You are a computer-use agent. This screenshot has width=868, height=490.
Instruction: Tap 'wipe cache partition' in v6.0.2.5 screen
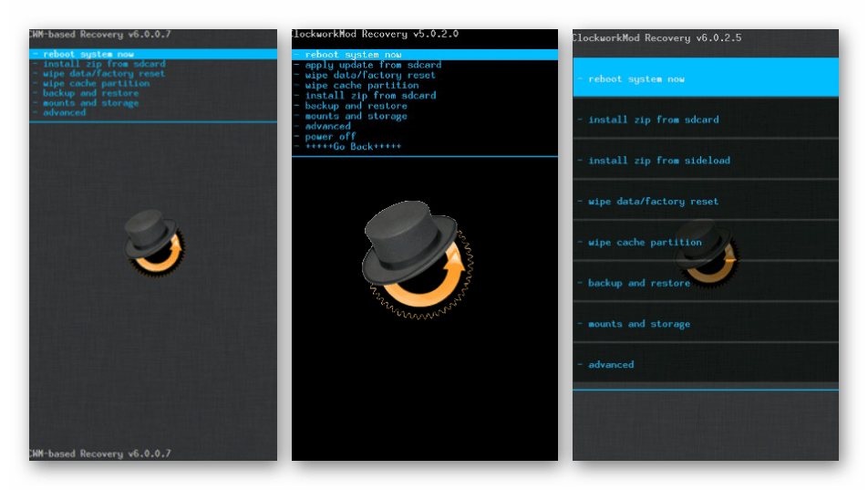706,242
